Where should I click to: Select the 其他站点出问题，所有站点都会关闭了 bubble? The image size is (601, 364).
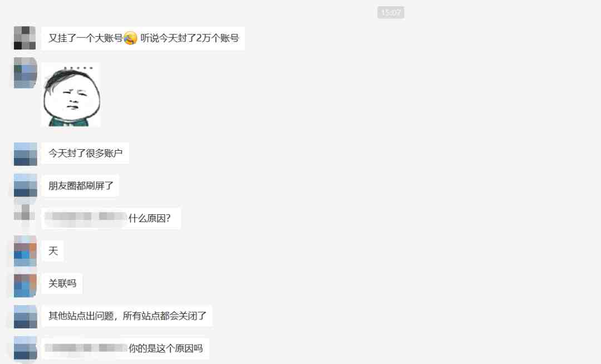127,316
